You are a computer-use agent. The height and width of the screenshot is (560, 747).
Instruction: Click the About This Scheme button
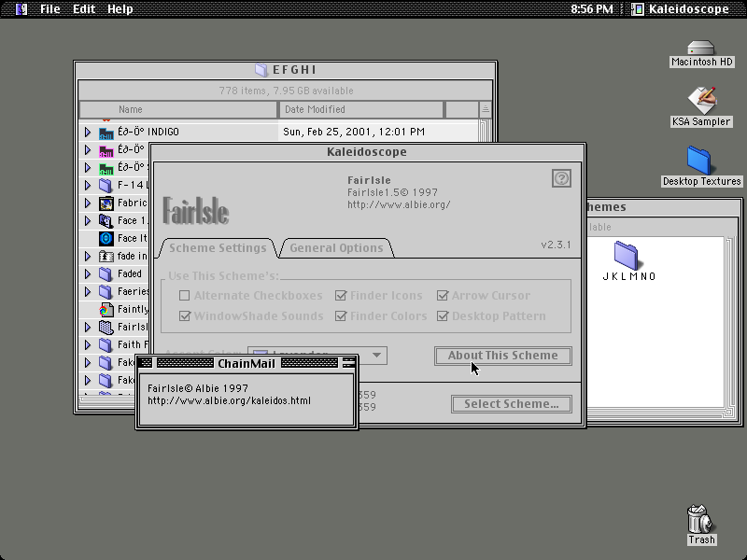click(503, 356)
